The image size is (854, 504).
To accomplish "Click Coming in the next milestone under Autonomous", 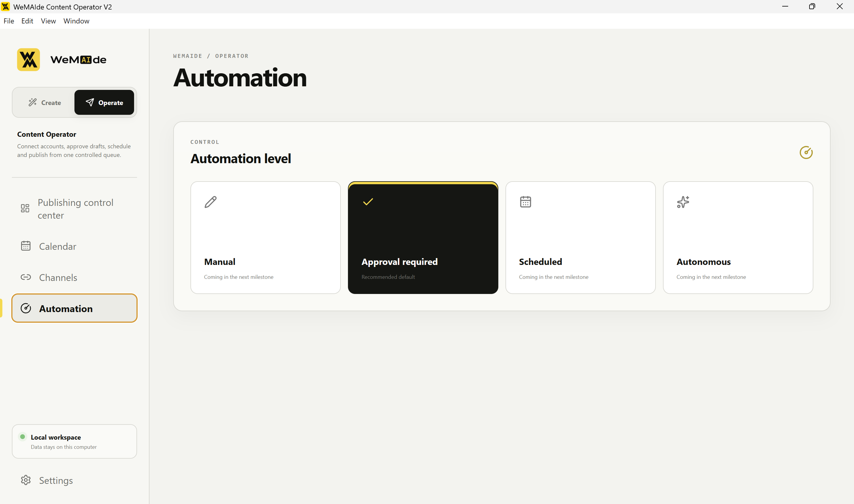I will pos(711,277).
